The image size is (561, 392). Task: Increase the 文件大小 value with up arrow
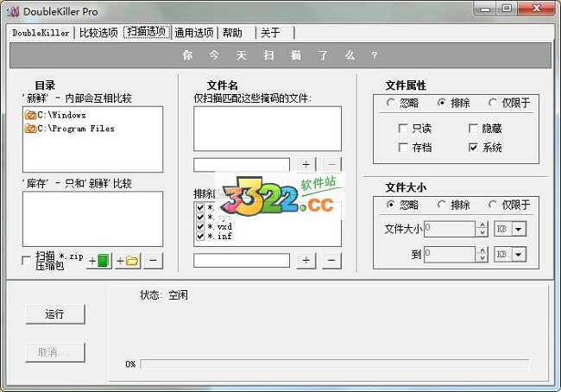tap(482, 225)
